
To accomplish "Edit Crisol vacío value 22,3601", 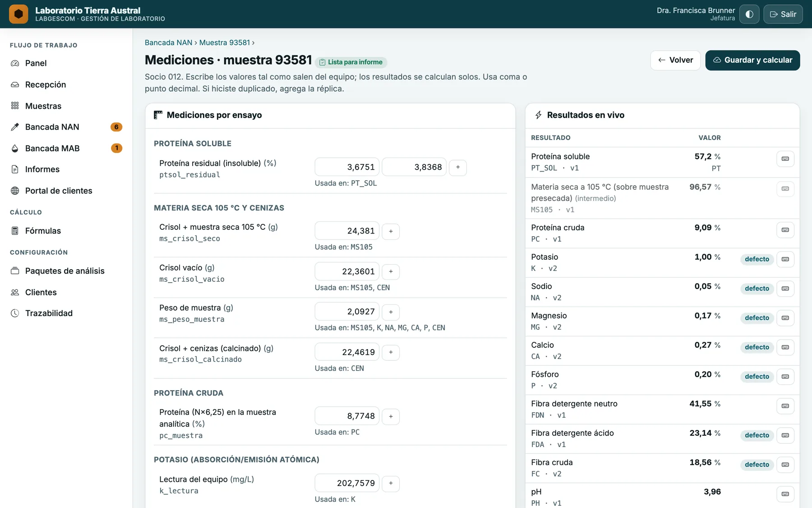I will 347,271.
